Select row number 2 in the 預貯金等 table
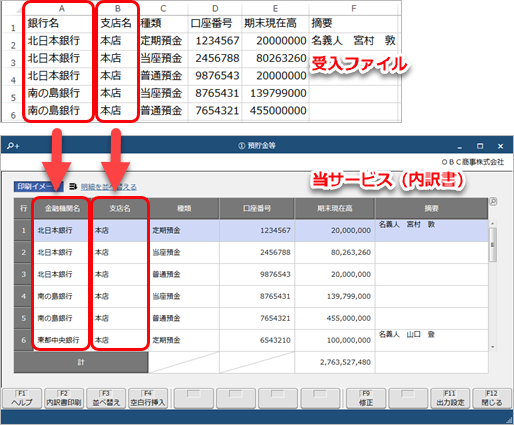 click(x=23, y=252)
